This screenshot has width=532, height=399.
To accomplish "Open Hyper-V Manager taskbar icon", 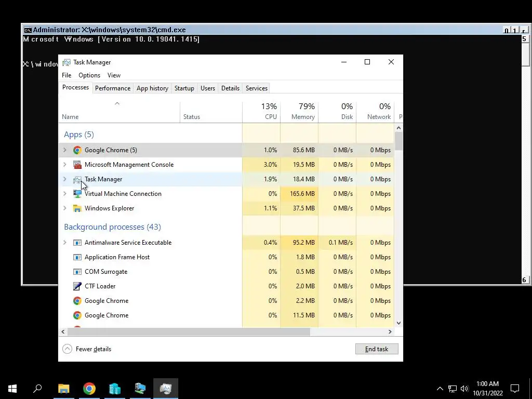I will 140,388.
